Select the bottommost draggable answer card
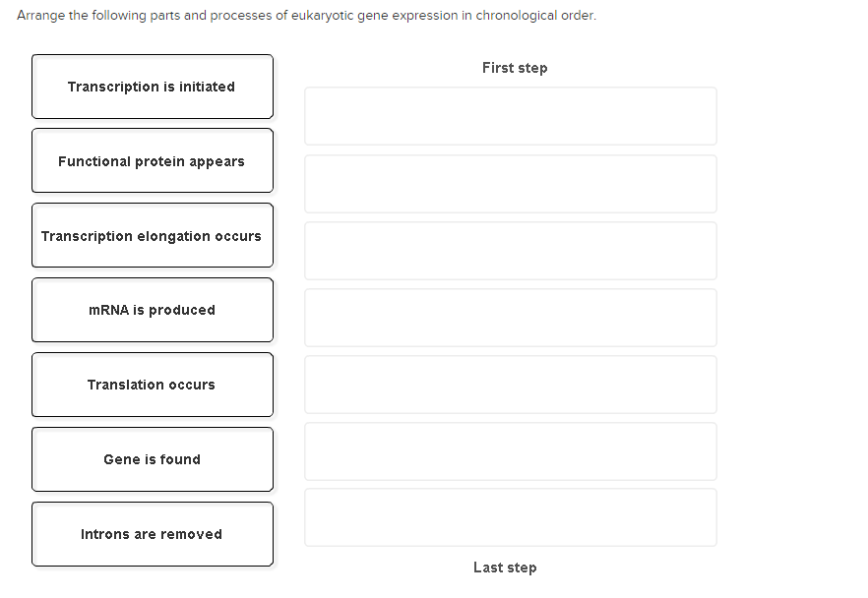The height and width of the screenshot is (598, 868). (153, 533)
